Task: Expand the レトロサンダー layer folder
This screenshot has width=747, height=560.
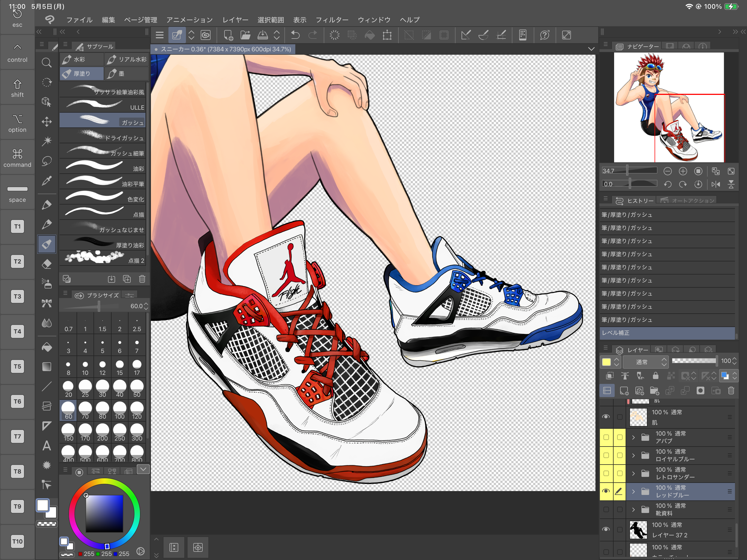Action: pyautogui.click(x=634, y=473)
